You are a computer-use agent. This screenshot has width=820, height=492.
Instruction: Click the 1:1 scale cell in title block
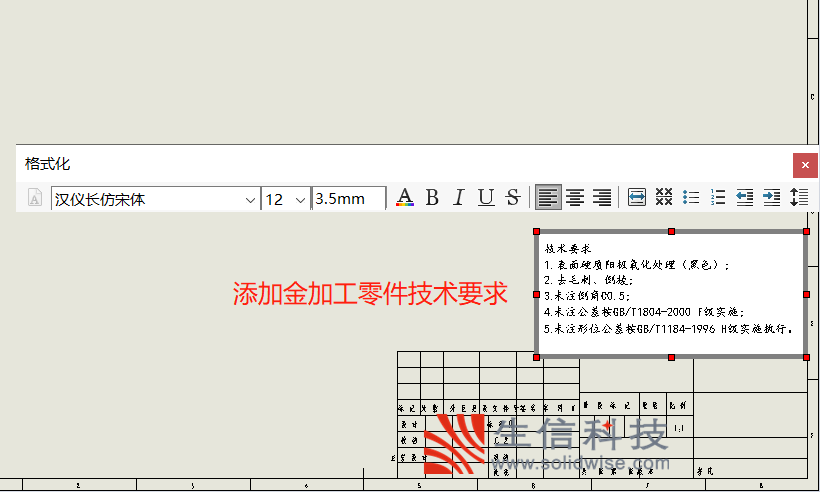pos(679,429)
